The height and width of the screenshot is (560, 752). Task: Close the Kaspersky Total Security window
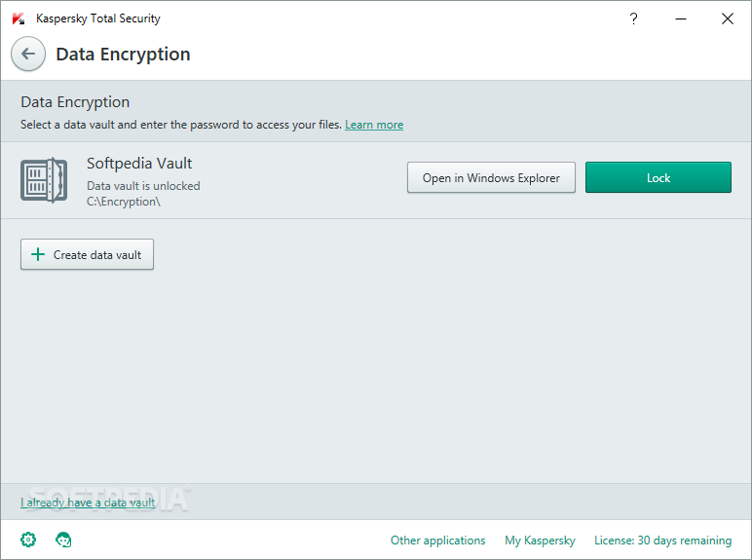click(x=728, y=19)
